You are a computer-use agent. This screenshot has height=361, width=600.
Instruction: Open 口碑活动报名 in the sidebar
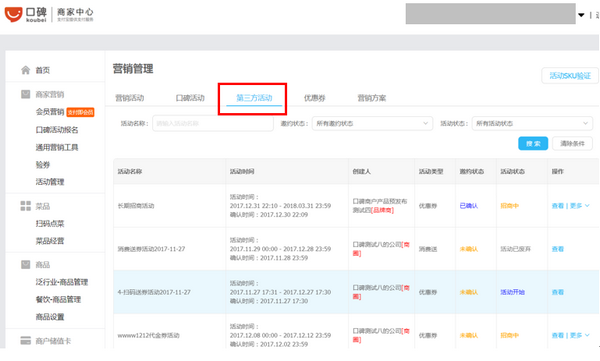click(57, 130)
